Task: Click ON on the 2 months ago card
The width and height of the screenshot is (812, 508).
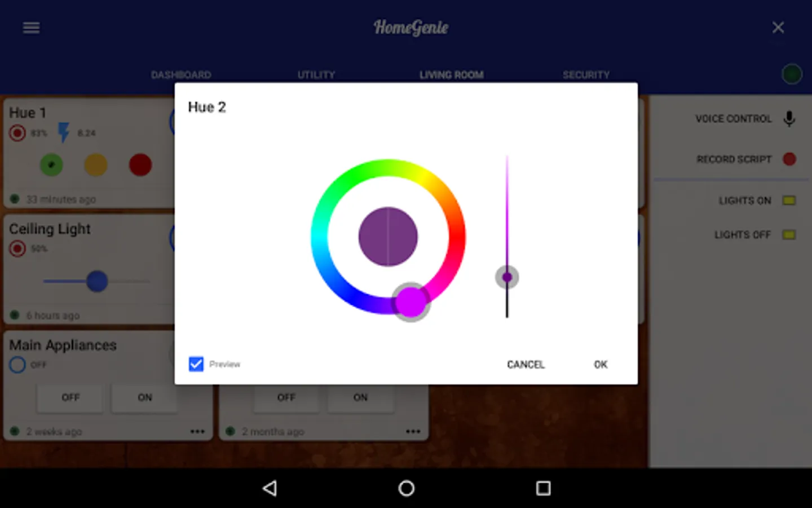Action: pyautogui.click(x=360, y=397)
